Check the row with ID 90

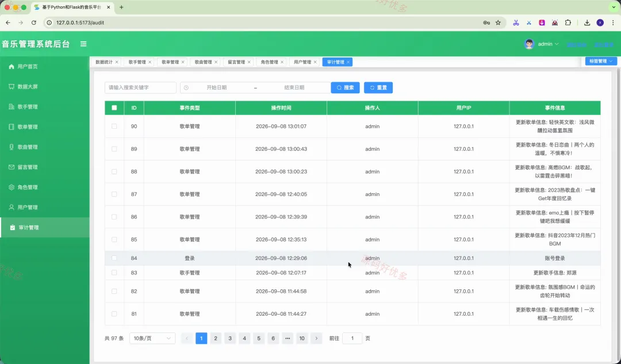pos(114,127)
